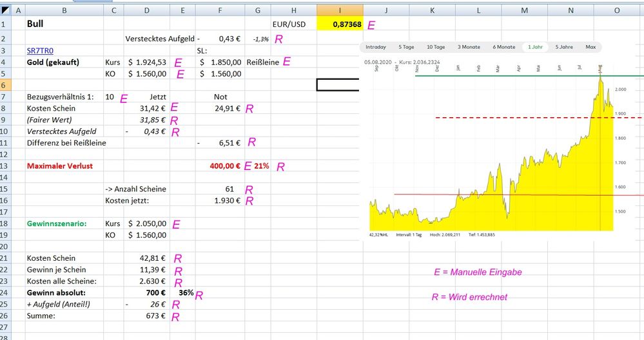Image resolution: width=644 pixels, height=340 pixels.
Task: Click the column D header
Action: [148, 10]
